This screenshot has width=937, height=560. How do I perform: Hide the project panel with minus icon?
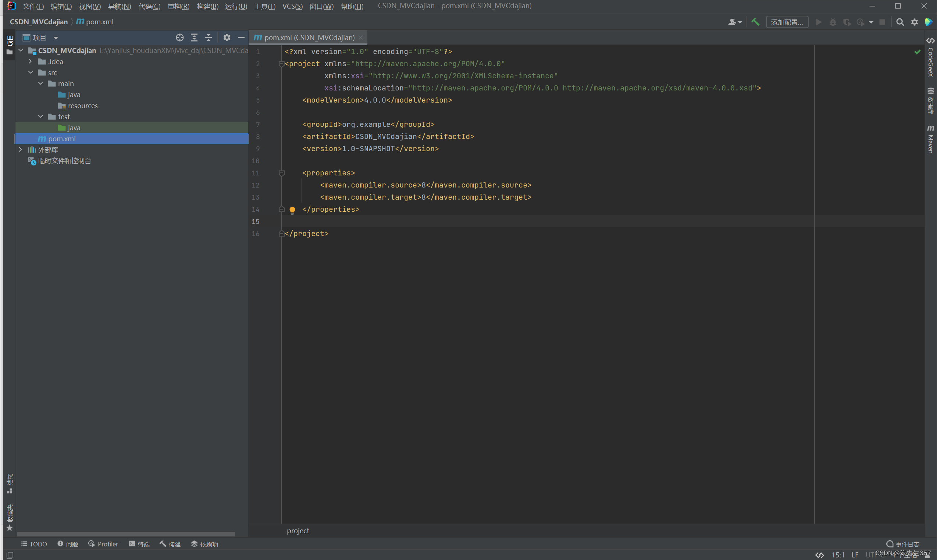click(241, 38)
